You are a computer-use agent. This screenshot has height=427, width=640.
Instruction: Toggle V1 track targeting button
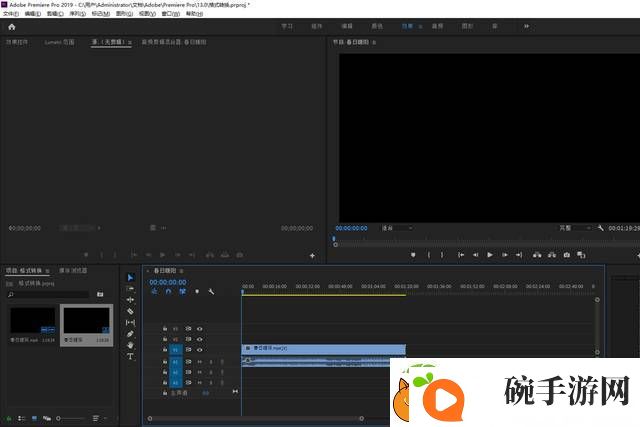pyautogui.click(x=176, y=350)
